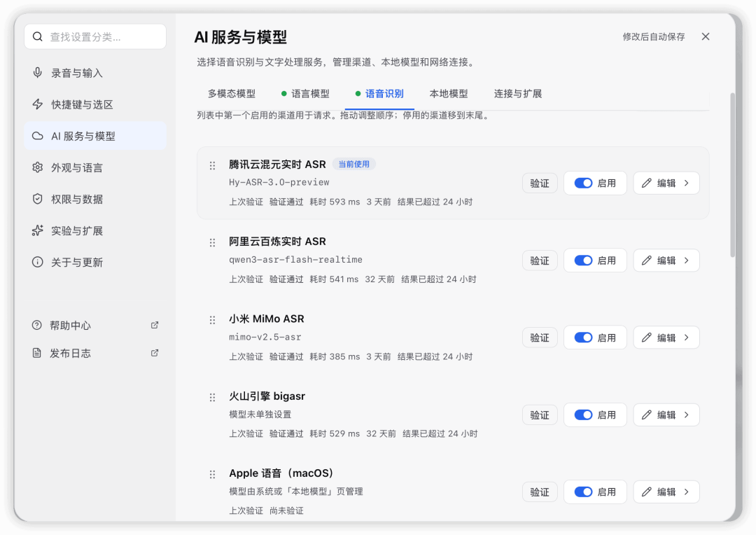Click the lightning icon beside 快捷键与选区

pyautogui.click(x=38, y=104)
